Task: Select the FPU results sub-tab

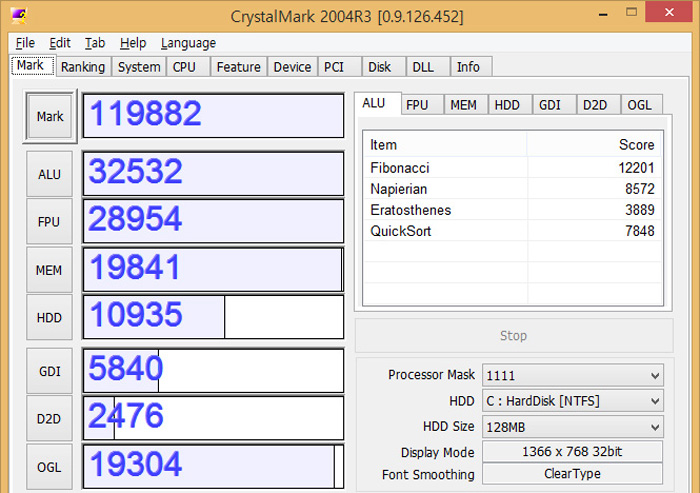Action: coord(421,105)
